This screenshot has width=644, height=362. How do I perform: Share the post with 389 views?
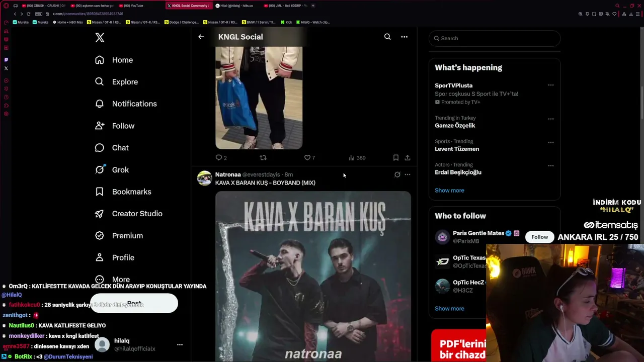[408, 158]
